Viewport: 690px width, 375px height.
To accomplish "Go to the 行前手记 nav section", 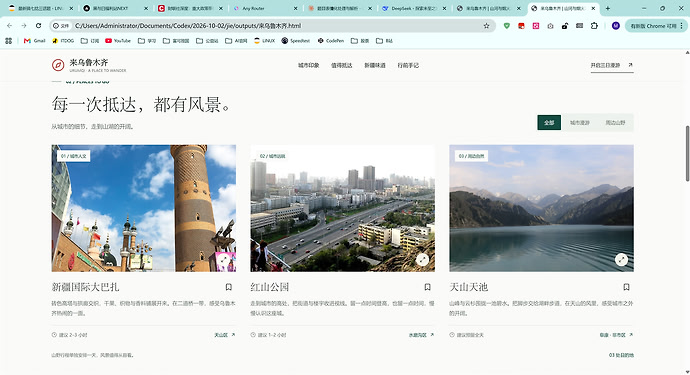I will pyautogui.click(x=408, y=65).
